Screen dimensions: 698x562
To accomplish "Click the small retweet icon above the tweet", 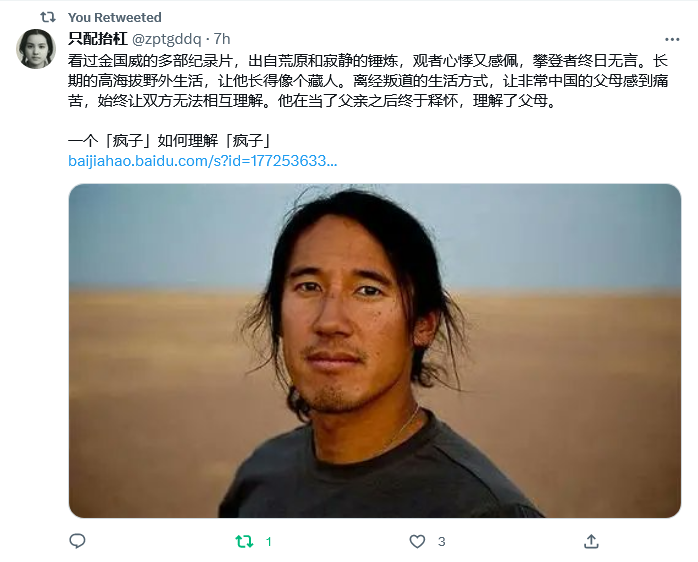I will point(48,17).
